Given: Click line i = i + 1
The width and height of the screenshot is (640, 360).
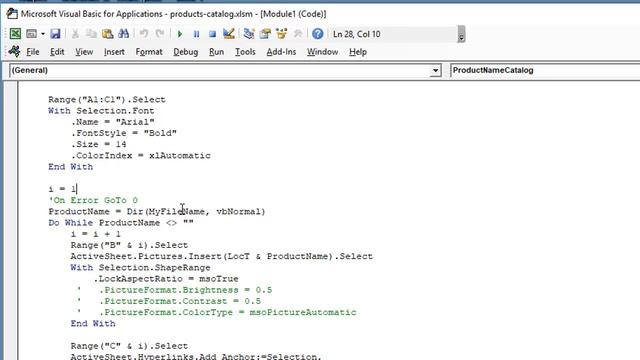Looking at the screenshot, I should pyautogui.click(x=96, y=234).
